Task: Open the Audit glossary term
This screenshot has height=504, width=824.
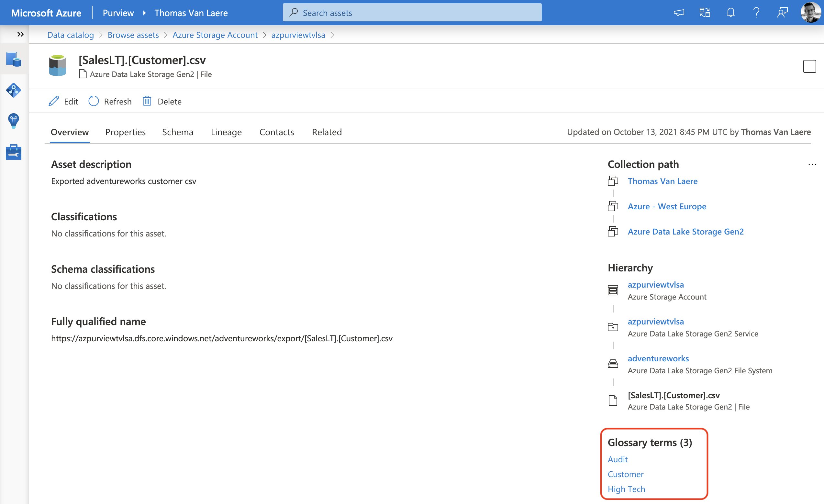Action: click(x=617, y=459)
